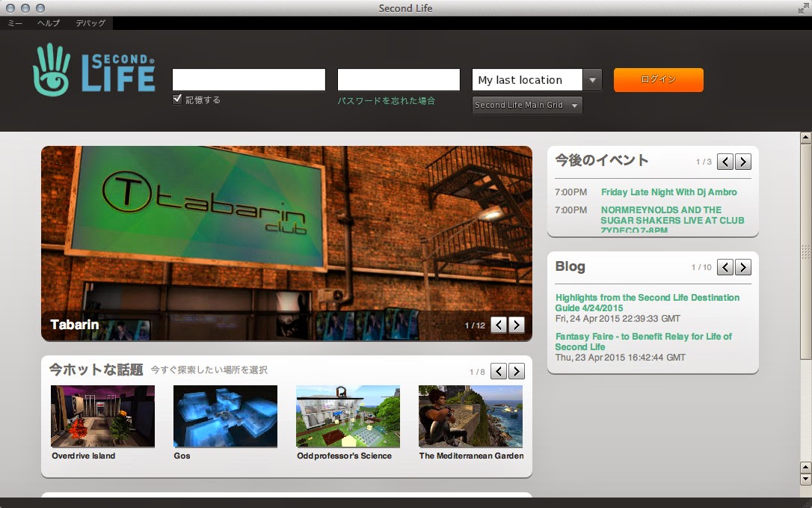Click the orange ログイン button
This screenshot has width=812, height=508.
658,80
